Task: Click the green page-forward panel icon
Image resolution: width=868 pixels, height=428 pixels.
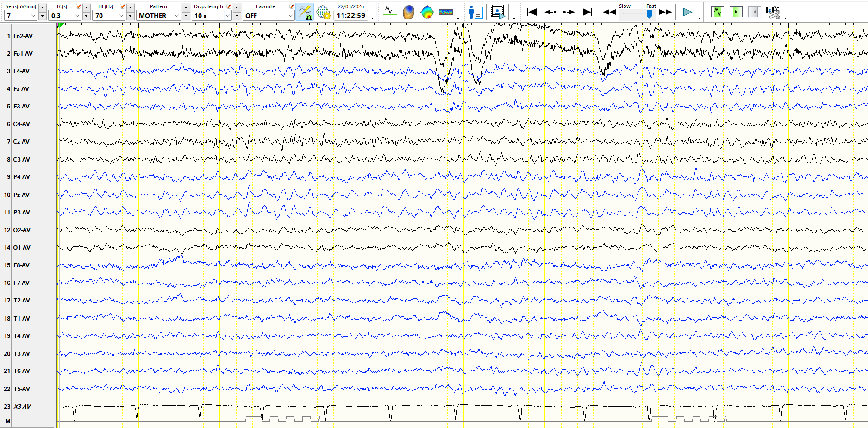Action: point(736,12)
